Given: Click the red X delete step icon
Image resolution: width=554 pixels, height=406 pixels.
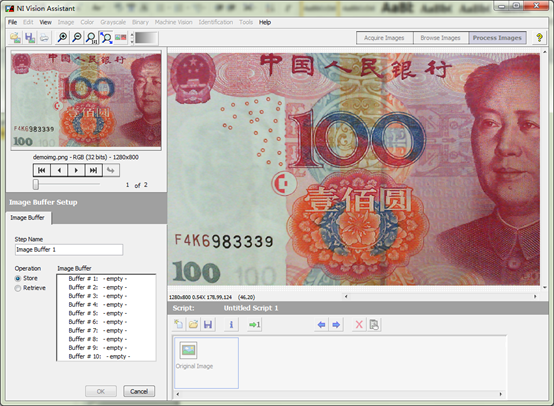Looking at the screenshot, I should pyautogui.click(x=359, y=324).
